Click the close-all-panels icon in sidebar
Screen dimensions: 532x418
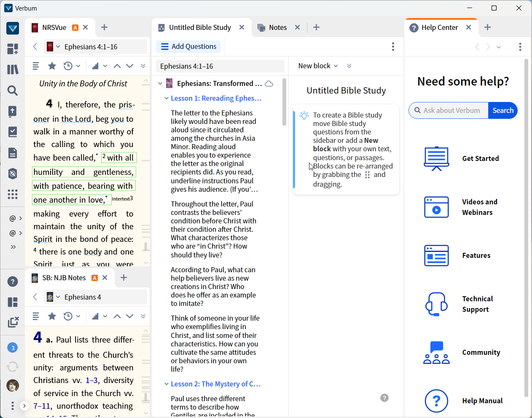pyautogui.click(x=13, y=322)
